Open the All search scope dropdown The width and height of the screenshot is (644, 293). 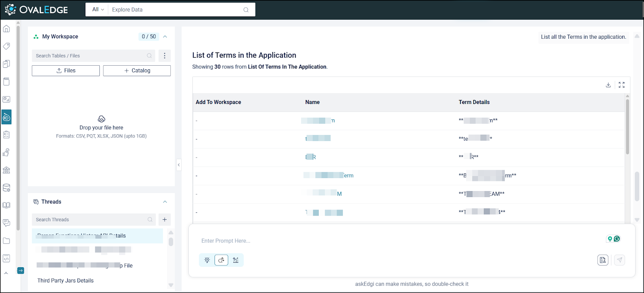click(x=98, y=10)
